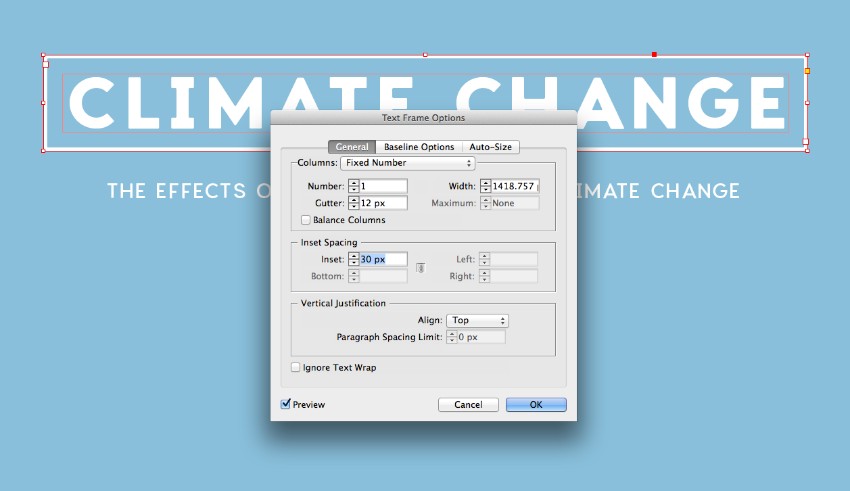Click the Inset stepper arrows
Viewport: 850px width, 491px height.
click(x=354, y=259)
